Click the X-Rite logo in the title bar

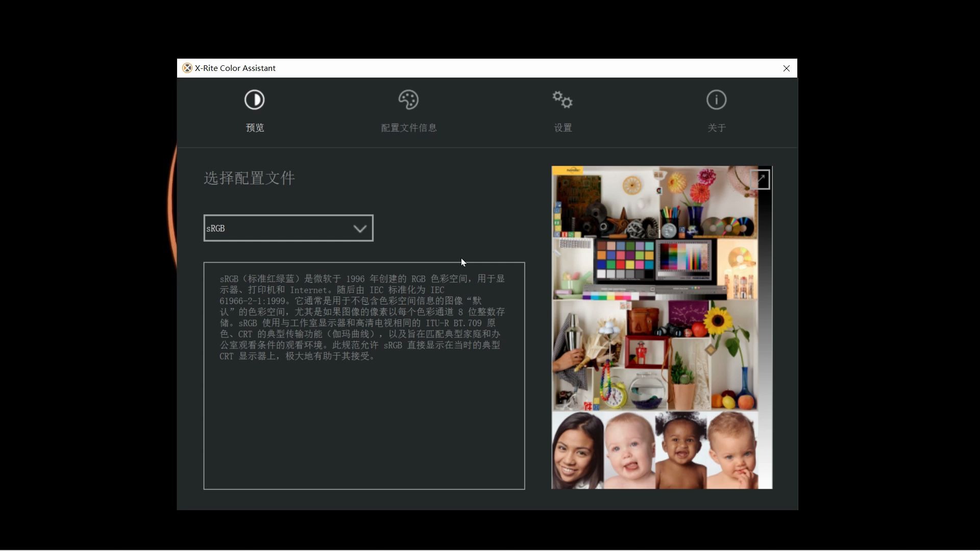tap(187, 68)
